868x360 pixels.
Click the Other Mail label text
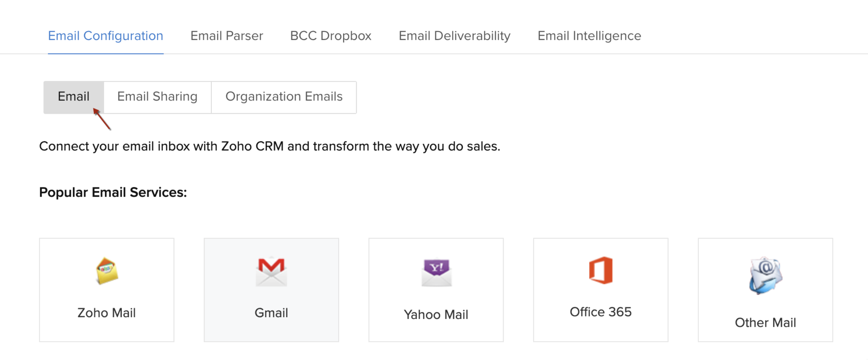(x=765, y=323)
